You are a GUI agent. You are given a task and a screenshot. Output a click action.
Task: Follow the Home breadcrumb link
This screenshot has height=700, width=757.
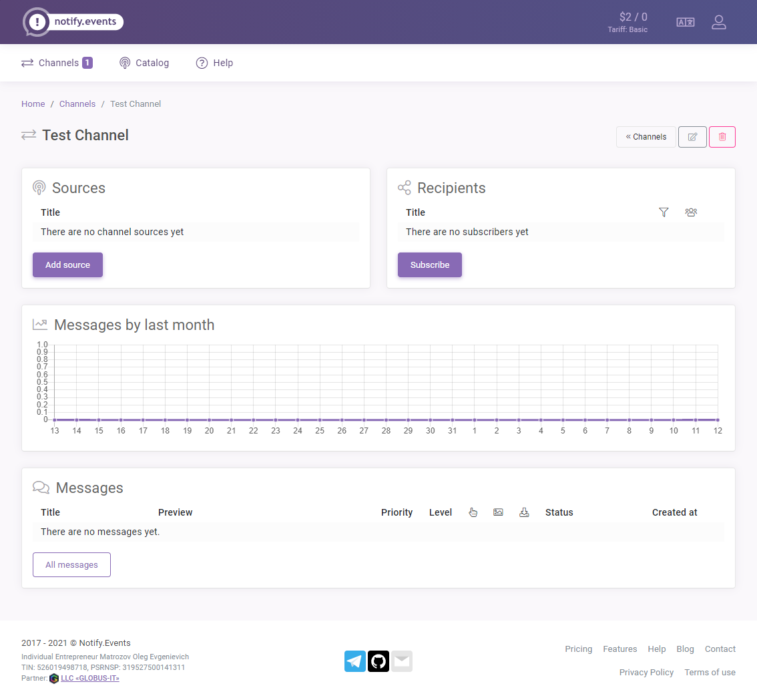[x=33, y=104]
